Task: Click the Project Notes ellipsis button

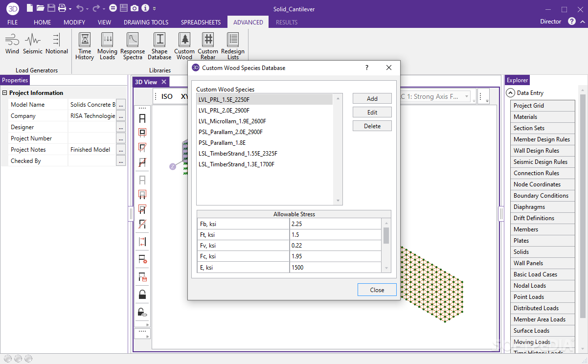Action: 121,149
